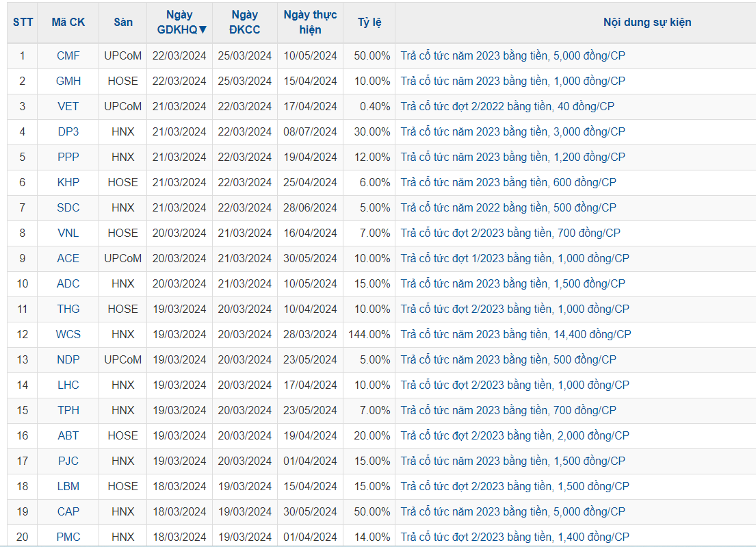This screenshot has height=547, width=756.
Task: Click the Mã CK column header
Action: 68,22
